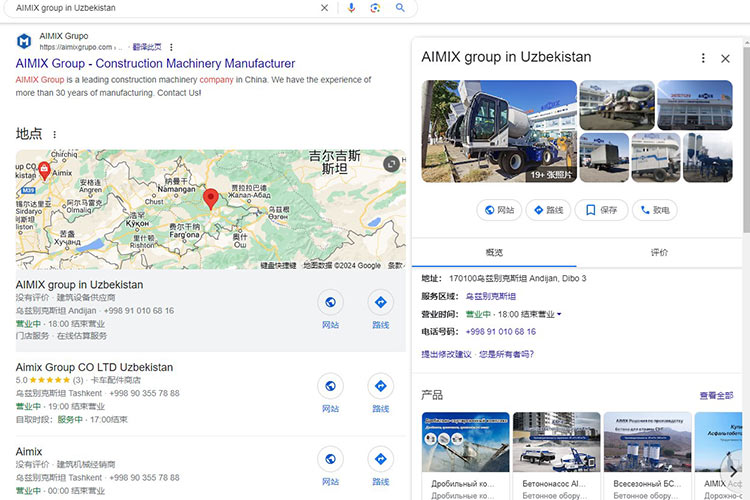The width and height of the screenshot is (750, 500).
Task: Open the three-dot menu next to AIMIX Grupo result
Action: [171, 47]
